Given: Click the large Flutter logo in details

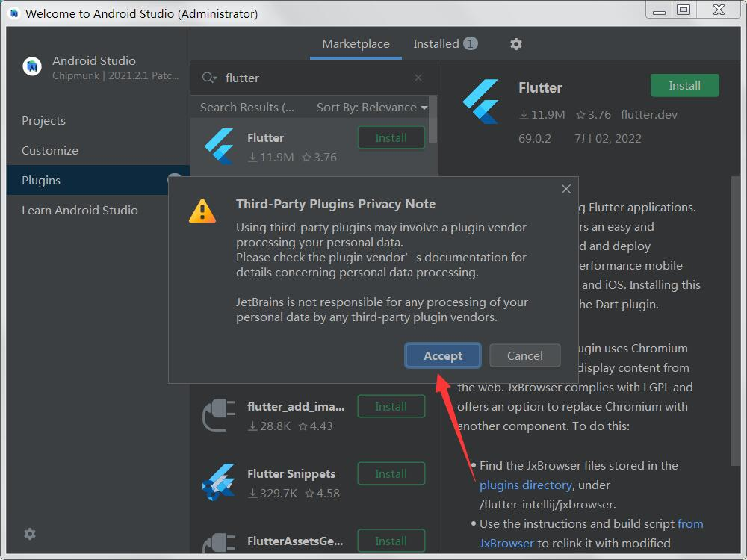Looking at the screenshot, I should [481, 102].
